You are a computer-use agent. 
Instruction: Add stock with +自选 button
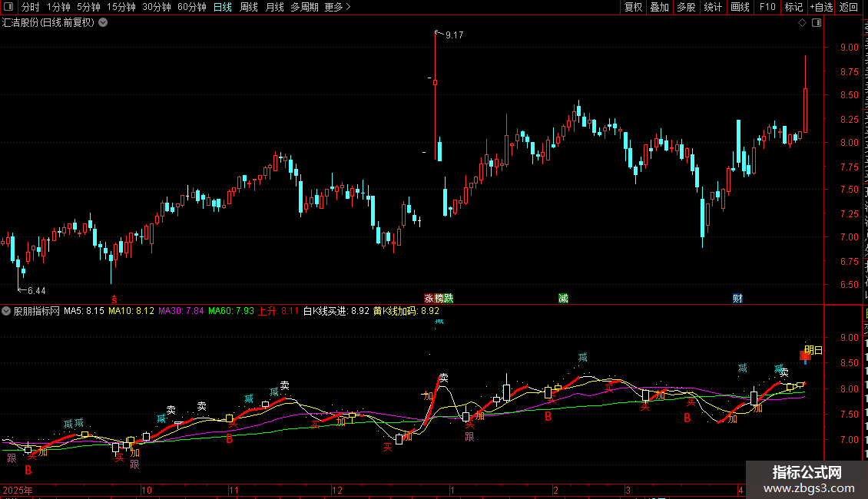[821, 7]
